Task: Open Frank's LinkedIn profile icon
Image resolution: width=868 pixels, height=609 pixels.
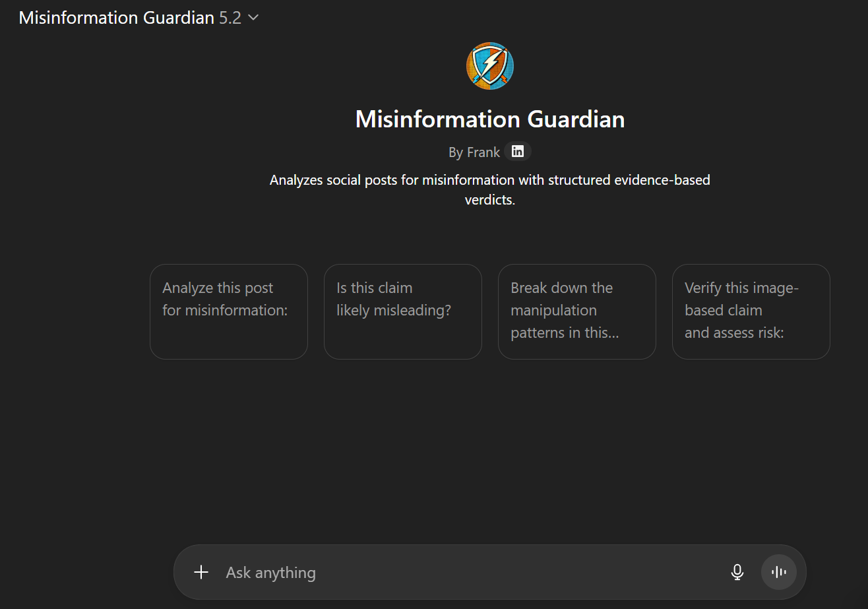Action: tap(518, 152)
